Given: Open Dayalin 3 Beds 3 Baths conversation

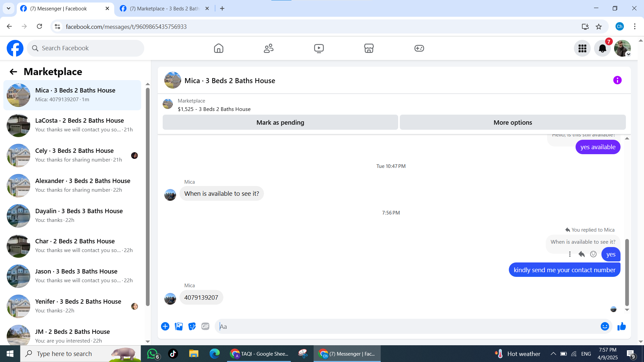Looking at the screenshot, I should 72,216.
